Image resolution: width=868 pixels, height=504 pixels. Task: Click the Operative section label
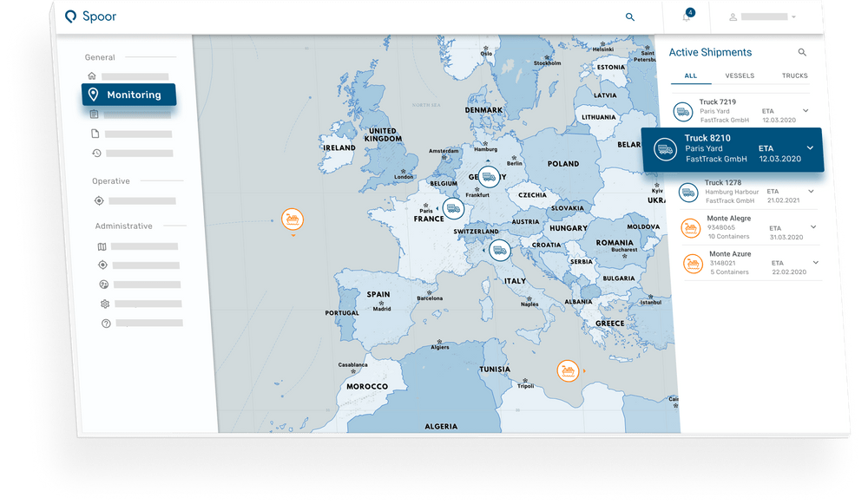click(111, 181)
